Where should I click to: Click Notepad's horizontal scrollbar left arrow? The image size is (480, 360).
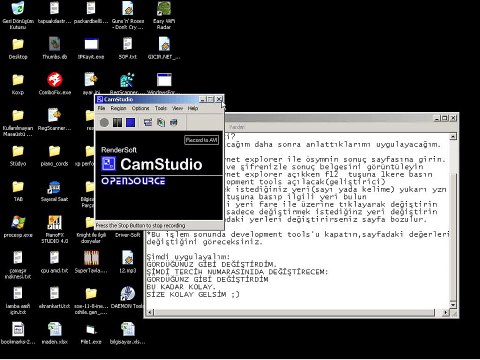pos(149,312)
